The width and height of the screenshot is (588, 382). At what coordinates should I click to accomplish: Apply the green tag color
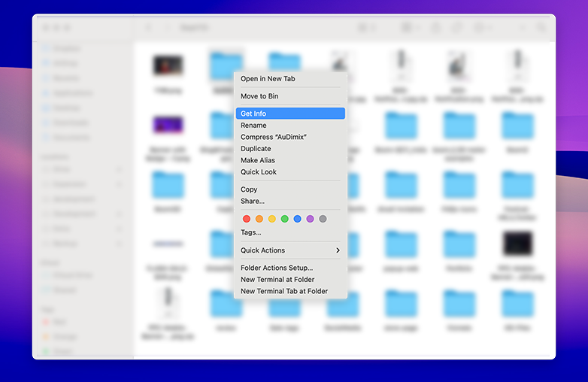pos(285,219)
